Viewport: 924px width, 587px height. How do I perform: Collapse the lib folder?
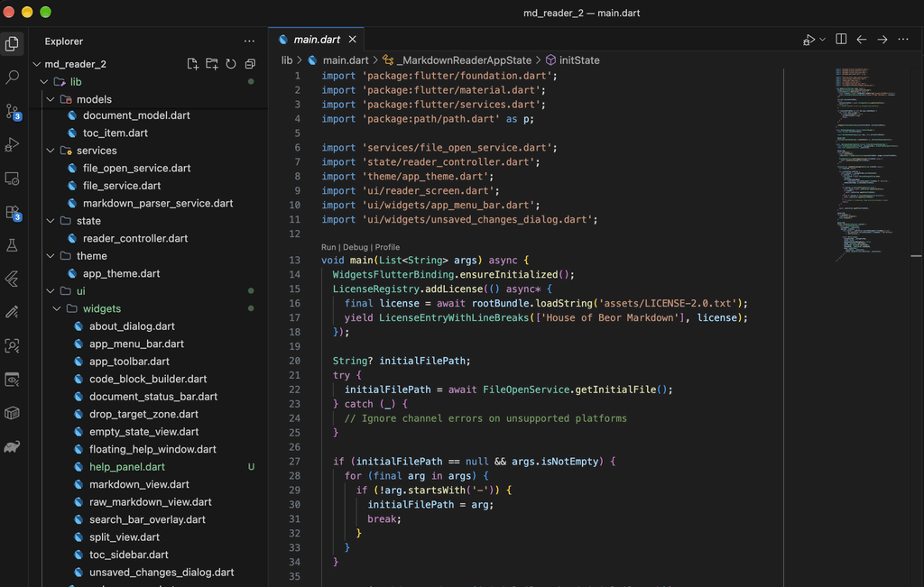click(x=44, y=82)
